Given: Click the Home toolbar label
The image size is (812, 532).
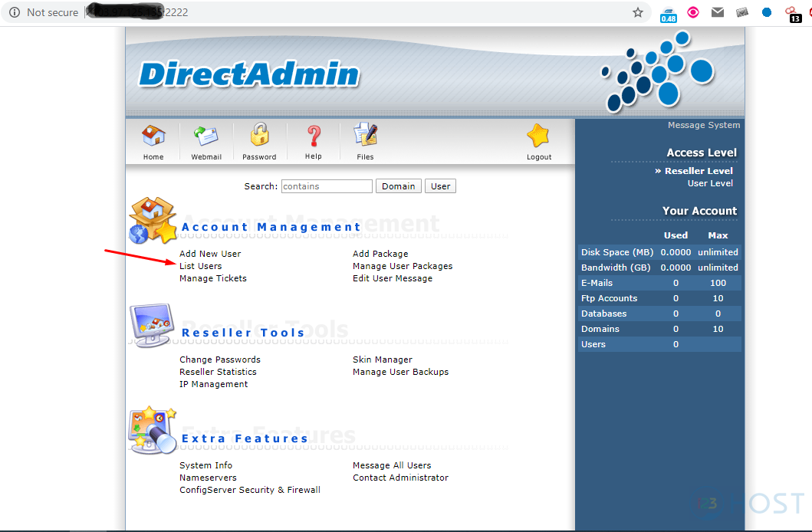Looking at the screenshot, I should tap(153, 157).
